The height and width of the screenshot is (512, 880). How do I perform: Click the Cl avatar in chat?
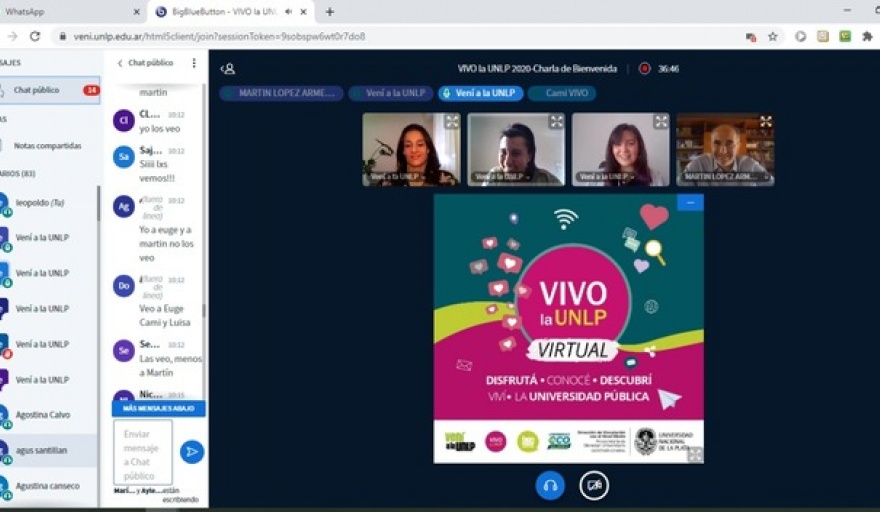pos(123,120)
